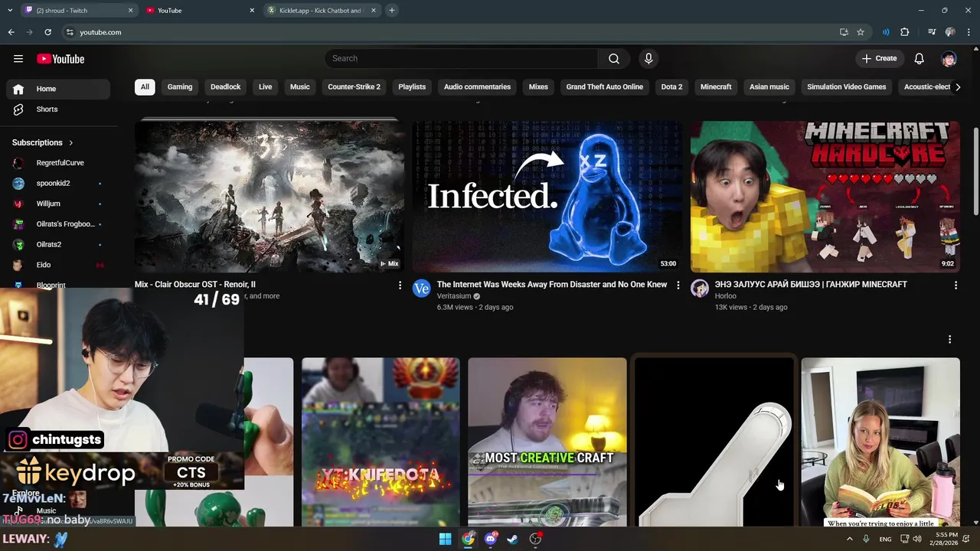Select the Dota 2 filter chip
Screen dimensions: 980x551
coord(671,87)
